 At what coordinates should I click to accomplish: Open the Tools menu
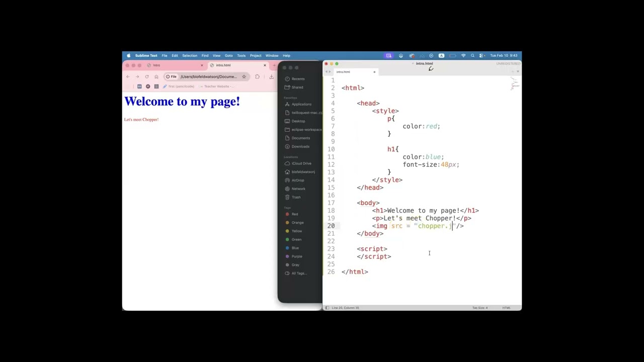(x=242, y=56)
